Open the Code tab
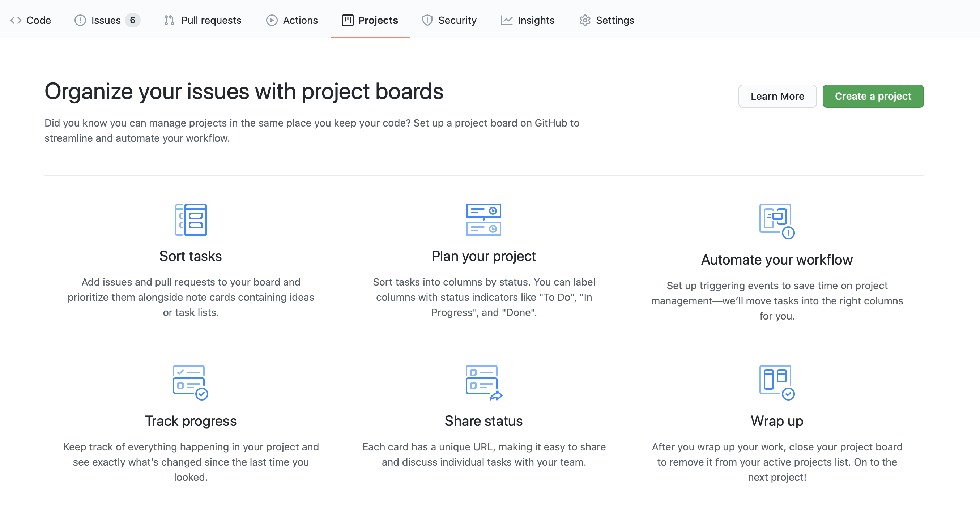 pyautogui.click(x=30, y=20)
